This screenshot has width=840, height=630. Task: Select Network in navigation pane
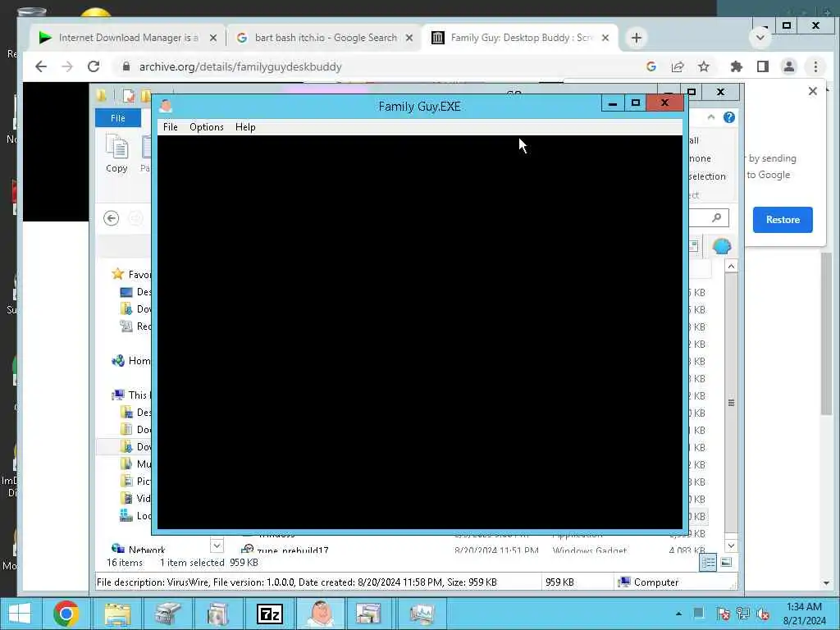click(138, 549)
